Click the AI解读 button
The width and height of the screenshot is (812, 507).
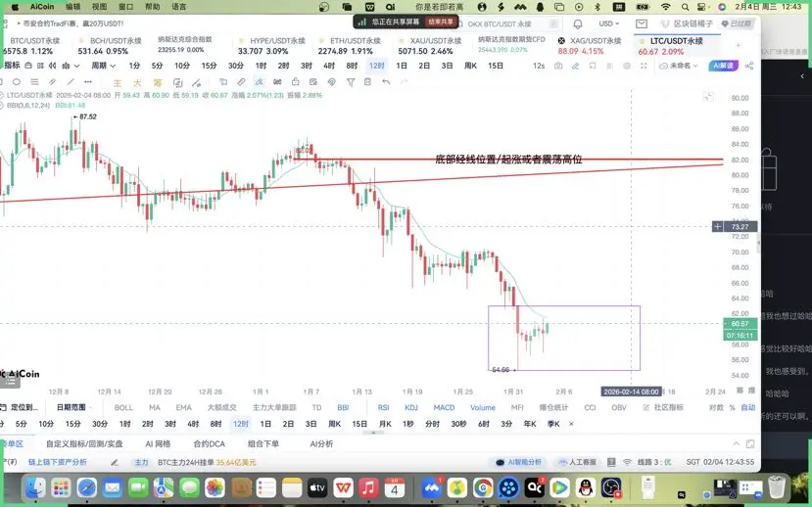coord(723,66)
